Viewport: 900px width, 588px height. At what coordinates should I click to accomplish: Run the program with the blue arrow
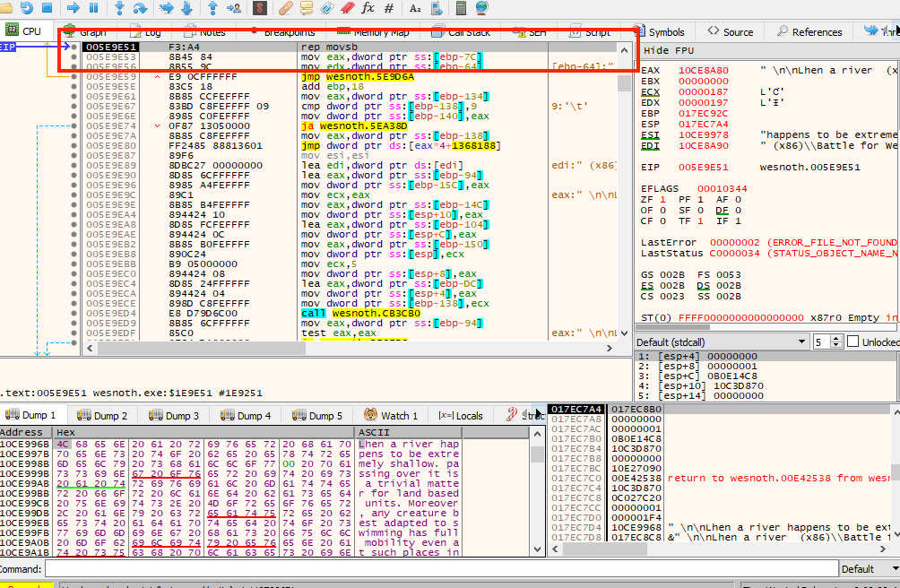pos(73,7)
